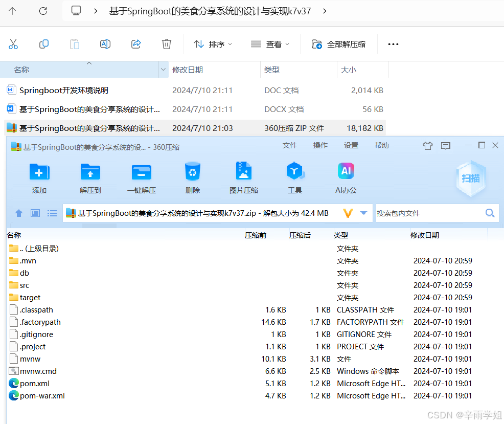This screenshot has width=504, height=424.
Task: Switch to icon view mode in 360压缩
Action: pyautogui.click(x=35, y=213)
